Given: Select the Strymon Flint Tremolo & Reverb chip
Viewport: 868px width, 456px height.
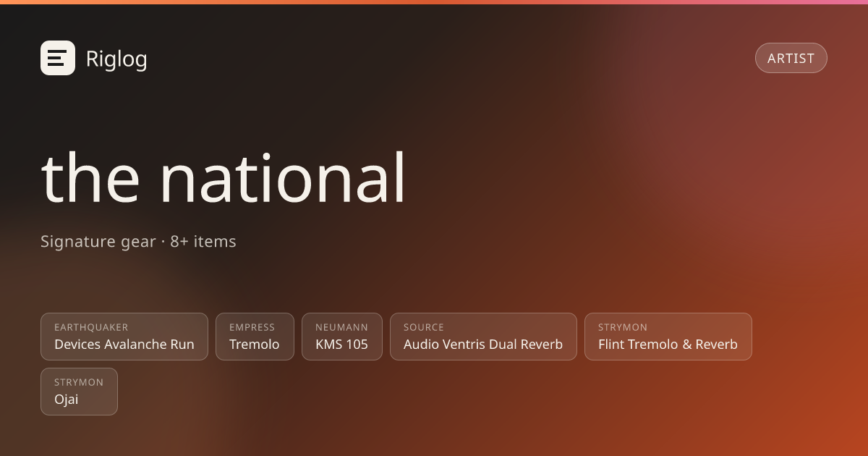Looking at the screenshot, I should pyautogui.click(x=668, y=337).
